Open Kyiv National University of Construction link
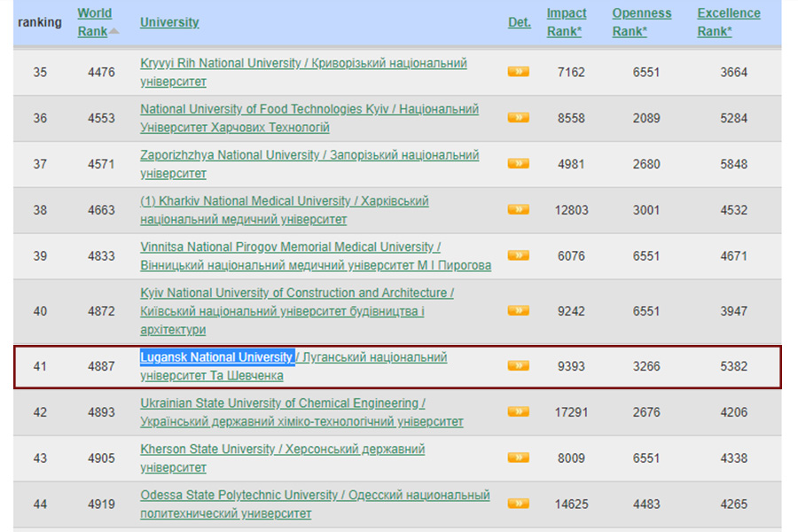This screenshot has width=798, height=532. click(x=297, y=311)
